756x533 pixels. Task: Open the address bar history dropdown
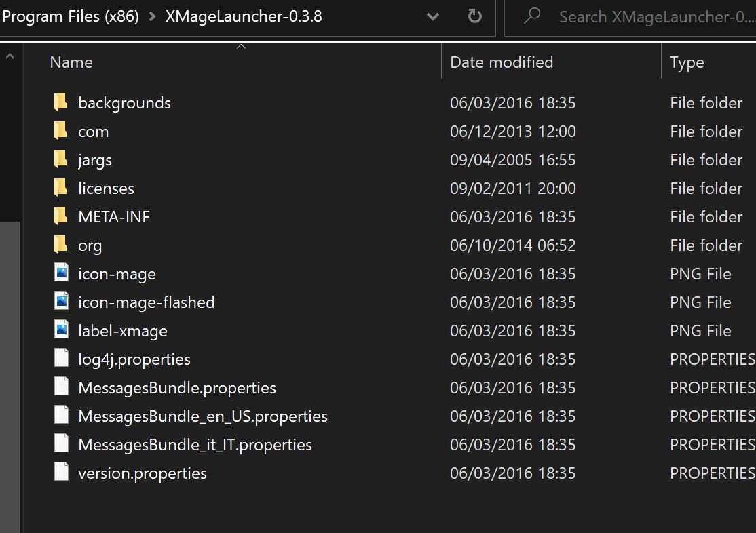click(433, 17)
